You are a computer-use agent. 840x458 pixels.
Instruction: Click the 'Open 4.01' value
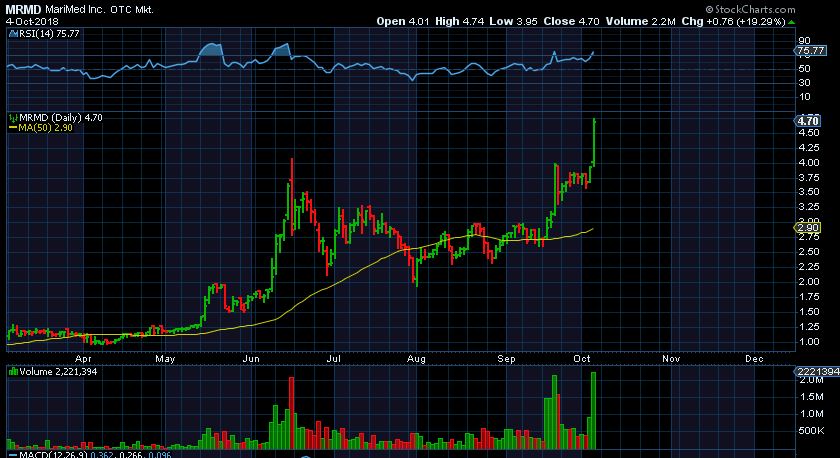pos(403,21)
